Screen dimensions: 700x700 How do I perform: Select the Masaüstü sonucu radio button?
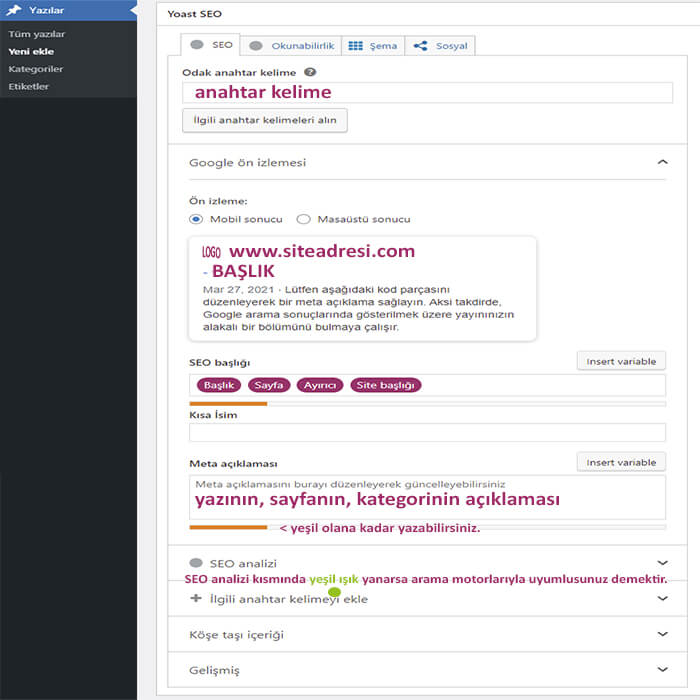(x=304, y=219)
